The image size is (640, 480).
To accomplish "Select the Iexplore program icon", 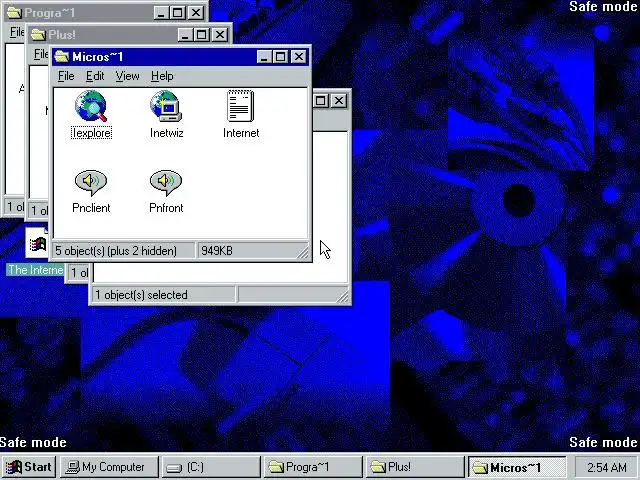I will tap(91, 107).
